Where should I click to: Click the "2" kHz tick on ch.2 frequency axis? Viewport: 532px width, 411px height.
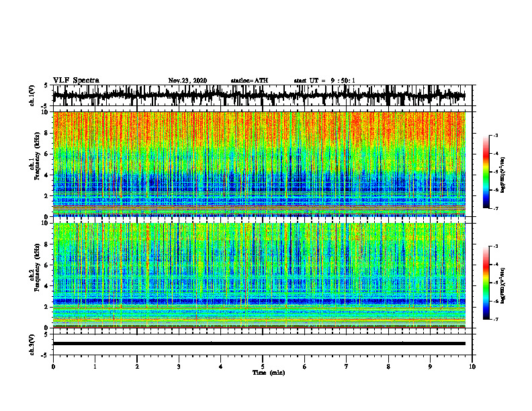click(47, 307)
